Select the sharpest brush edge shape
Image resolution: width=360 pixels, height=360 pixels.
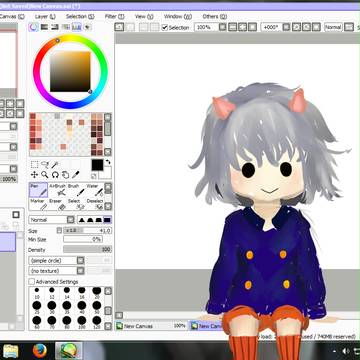coord(82,220)
